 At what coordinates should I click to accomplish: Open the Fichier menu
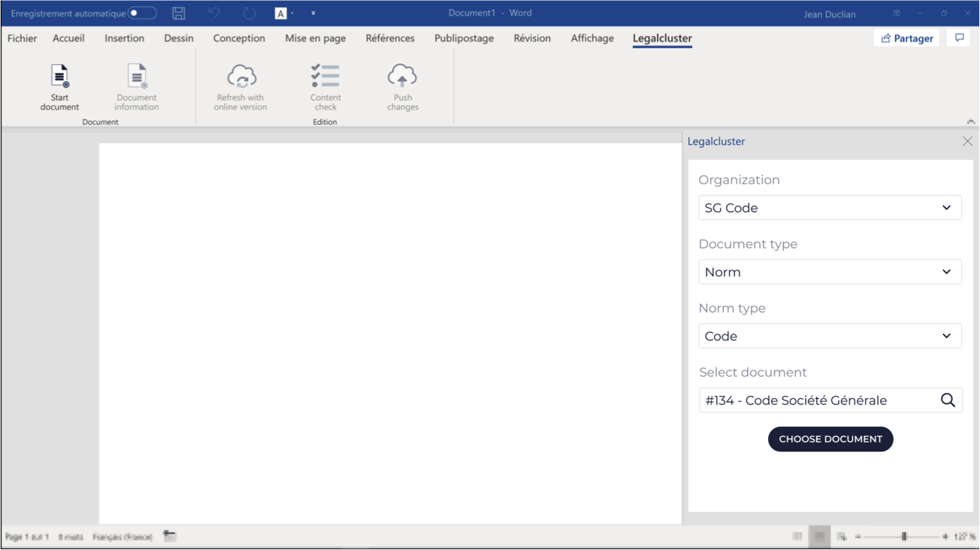point(23,38)
